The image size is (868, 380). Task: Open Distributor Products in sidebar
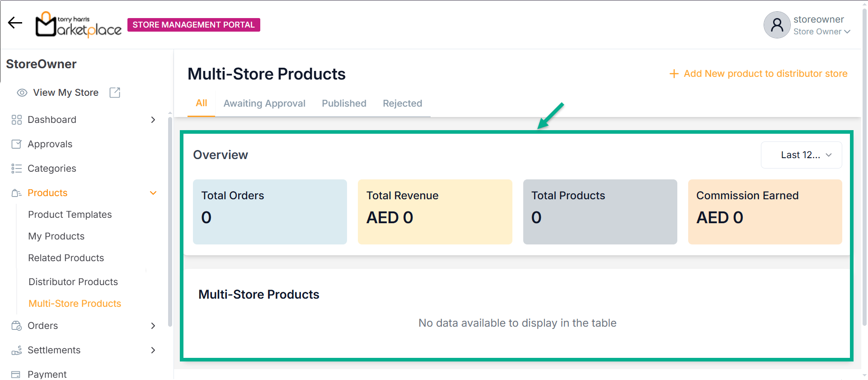click(x=73, y=282)
